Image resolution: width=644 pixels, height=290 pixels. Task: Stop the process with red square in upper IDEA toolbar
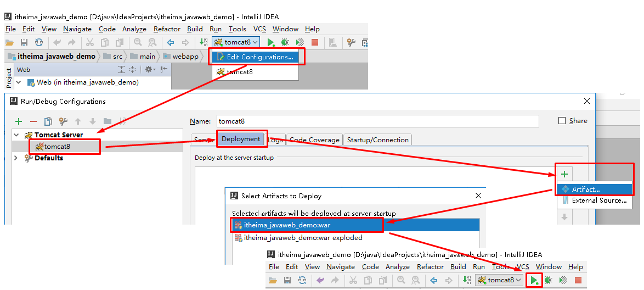click(x=315, y=42)
